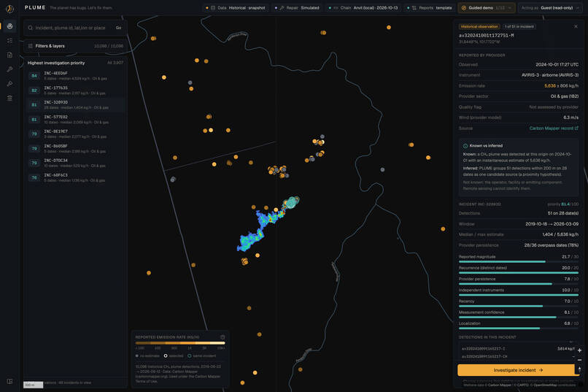Viewport: 588px width, 392px height.
Task: Reset the map compass bearing
Action: coord(579,369)
